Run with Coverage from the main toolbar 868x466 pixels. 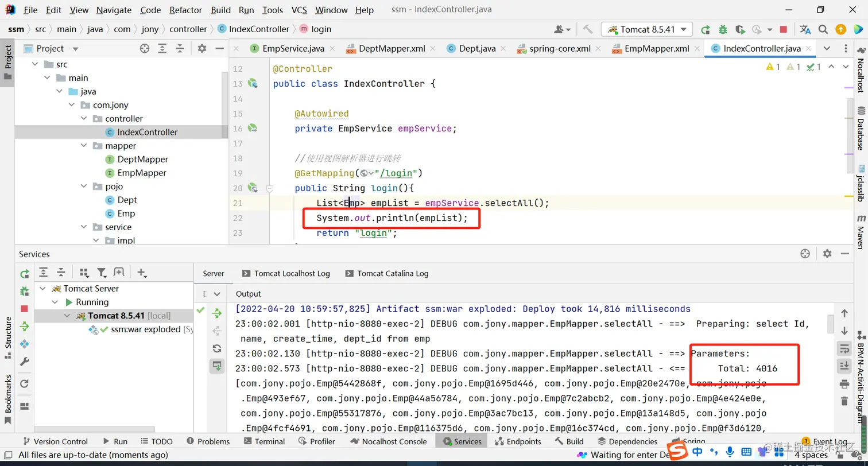[740, 29]
